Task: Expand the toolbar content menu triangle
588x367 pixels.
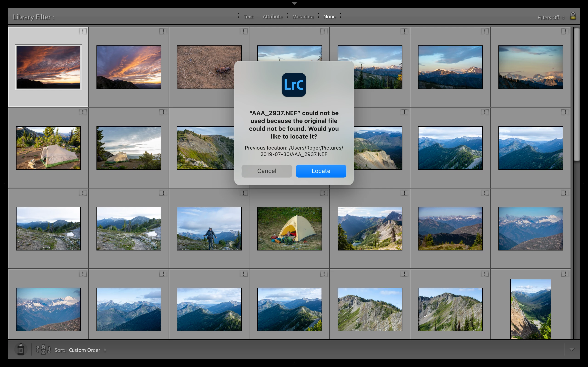Action: (571, 350)
